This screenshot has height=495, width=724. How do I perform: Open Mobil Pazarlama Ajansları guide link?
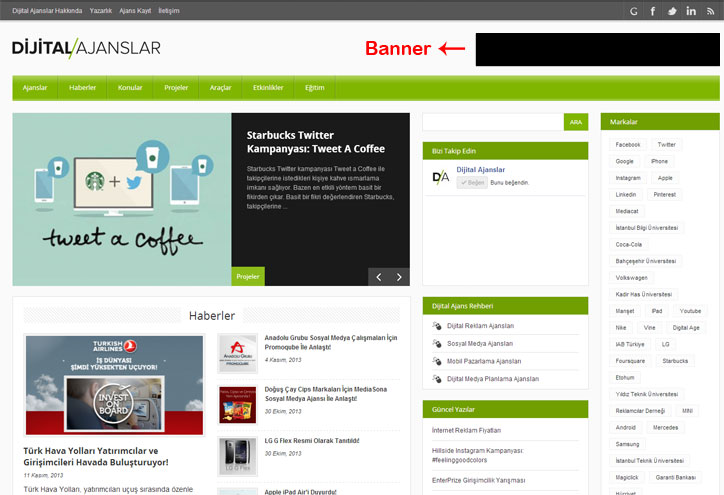pyautogui.click(x=484, y=361)
